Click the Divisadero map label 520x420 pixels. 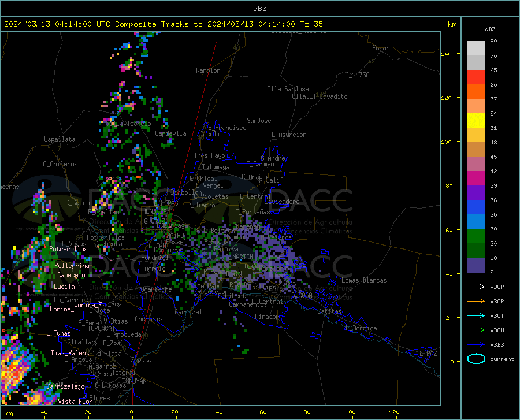coord(282,202)
